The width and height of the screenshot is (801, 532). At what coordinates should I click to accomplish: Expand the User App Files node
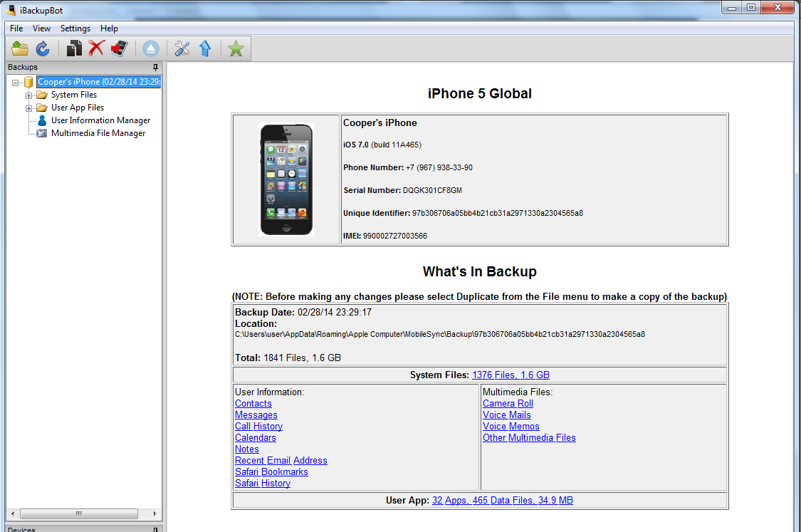(x=29, y=108)
